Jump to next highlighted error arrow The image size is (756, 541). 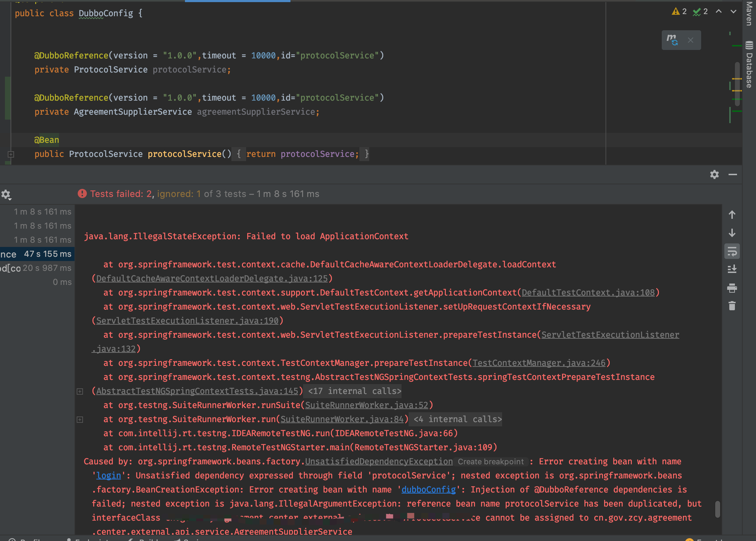coord(733,12)
